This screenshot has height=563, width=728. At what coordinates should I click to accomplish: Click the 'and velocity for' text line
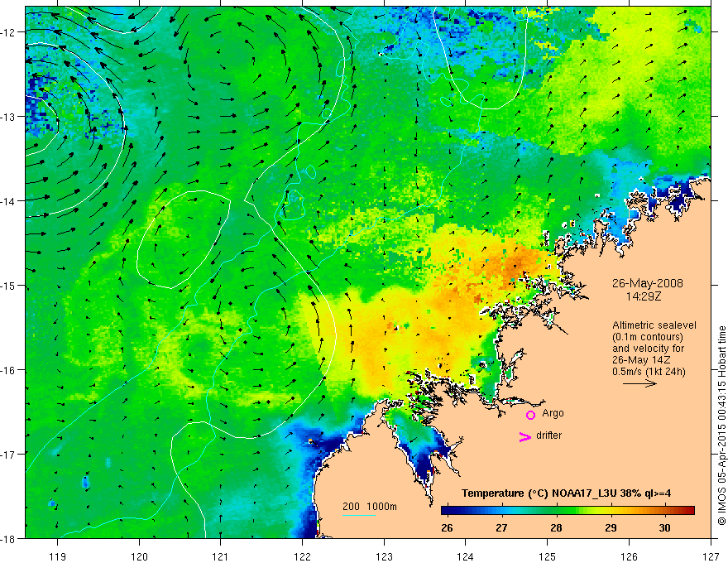[x=648, y=349]
